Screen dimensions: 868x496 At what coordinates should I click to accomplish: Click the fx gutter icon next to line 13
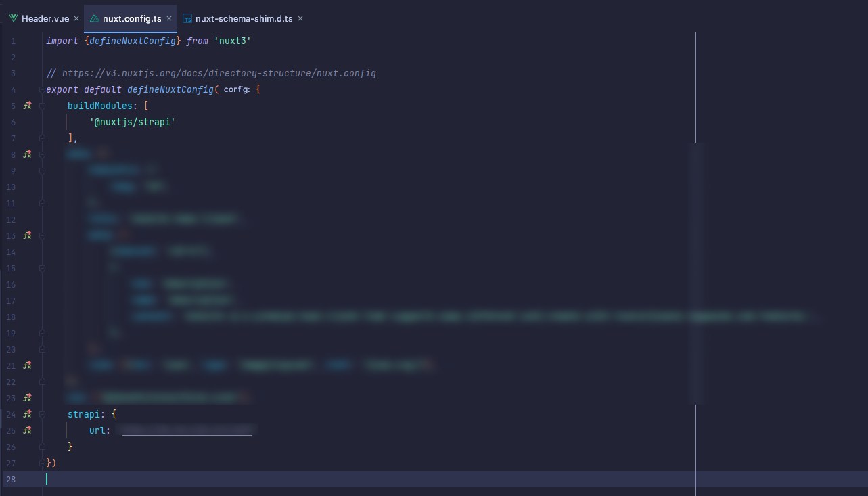[27, 235]
